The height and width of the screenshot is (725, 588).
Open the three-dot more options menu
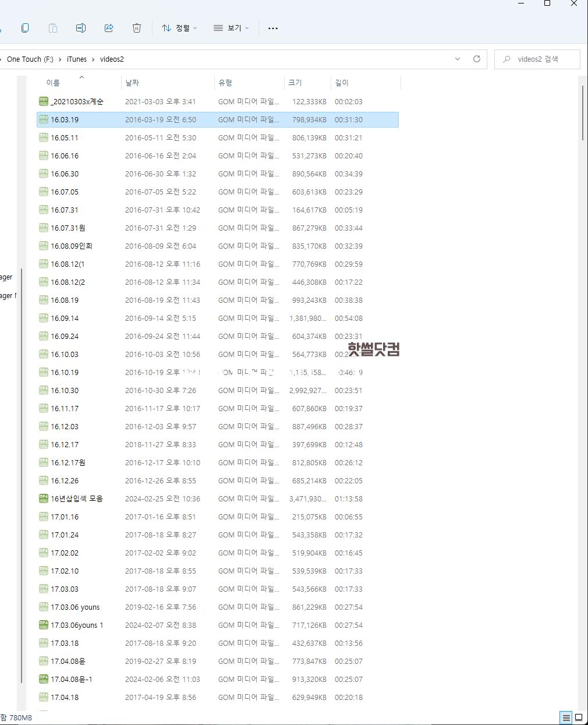[272, 28]
